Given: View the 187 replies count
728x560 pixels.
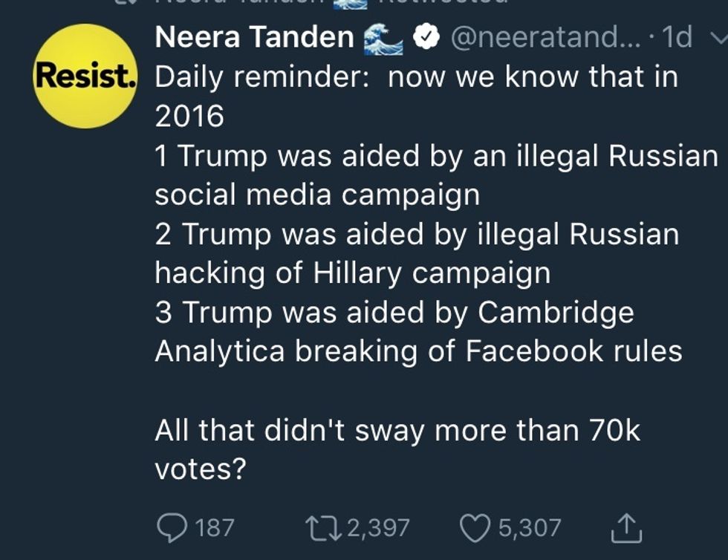Looking at the screenshot, I should click(215, 527).
